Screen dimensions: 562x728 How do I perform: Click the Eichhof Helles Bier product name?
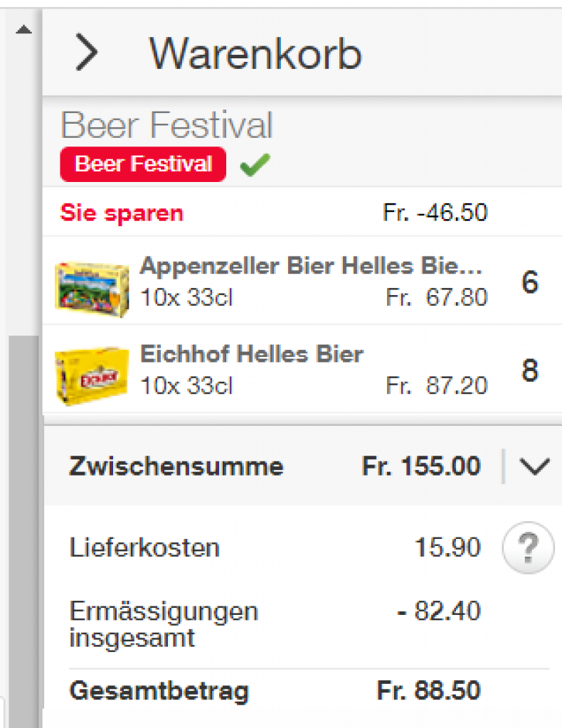click(252, 354)
